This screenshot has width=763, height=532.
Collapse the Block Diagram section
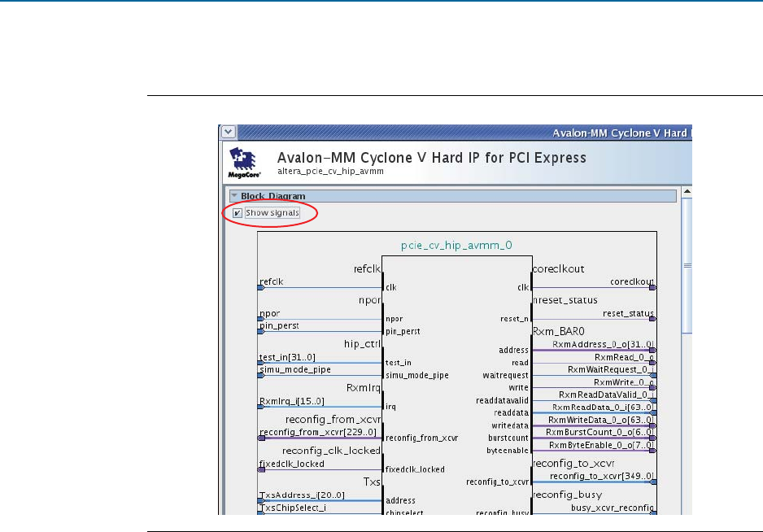pos(234,196)
